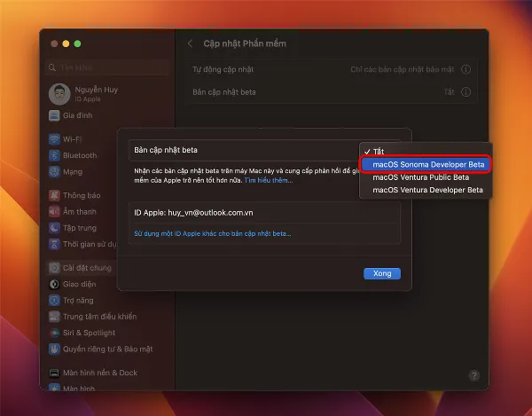Open Trung tâm điều khiển icon
532x416 pixels.
click(x=54, y=317)
